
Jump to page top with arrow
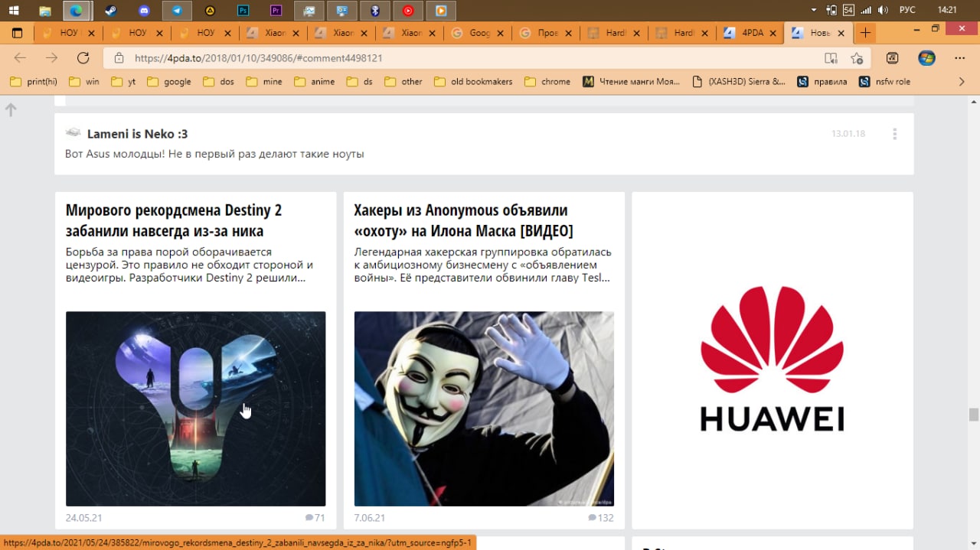point(11,110)
